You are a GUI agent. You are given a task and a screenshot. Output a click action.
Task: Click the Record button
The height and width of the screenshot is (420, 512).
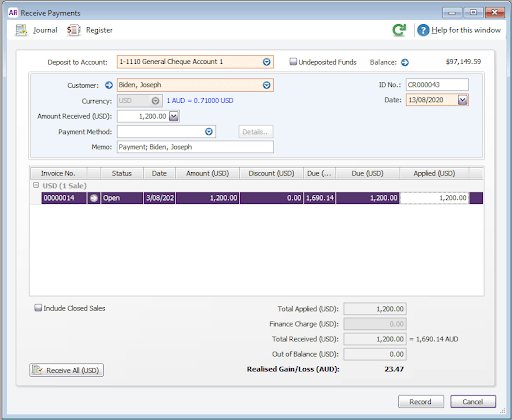click(x=421, y=402)
